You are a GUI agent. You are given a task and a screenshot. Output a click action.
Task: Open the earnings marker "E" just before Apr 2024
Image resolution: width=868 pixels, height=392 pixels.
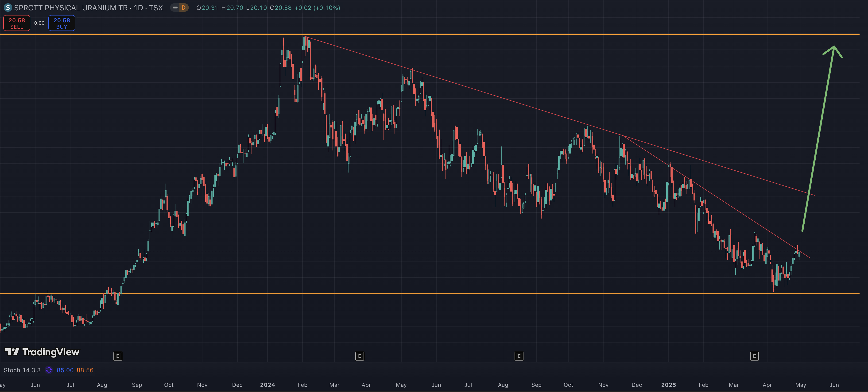(360, 356)
